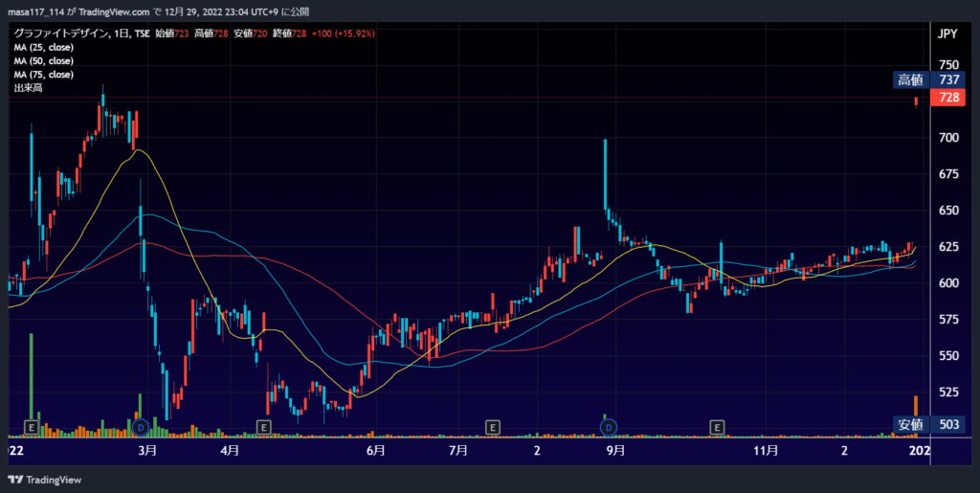Click the 3月 date axis label
980x493 pixels.
(x=146, y=450)
